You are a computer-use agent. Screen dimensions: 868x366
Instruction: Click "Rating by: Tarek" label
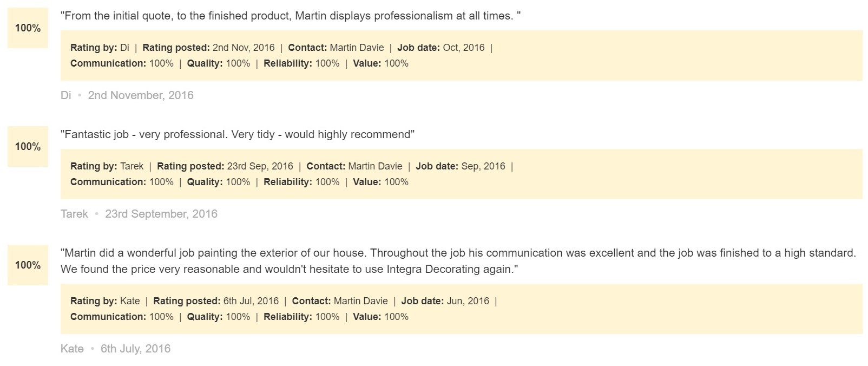[107, 166]
